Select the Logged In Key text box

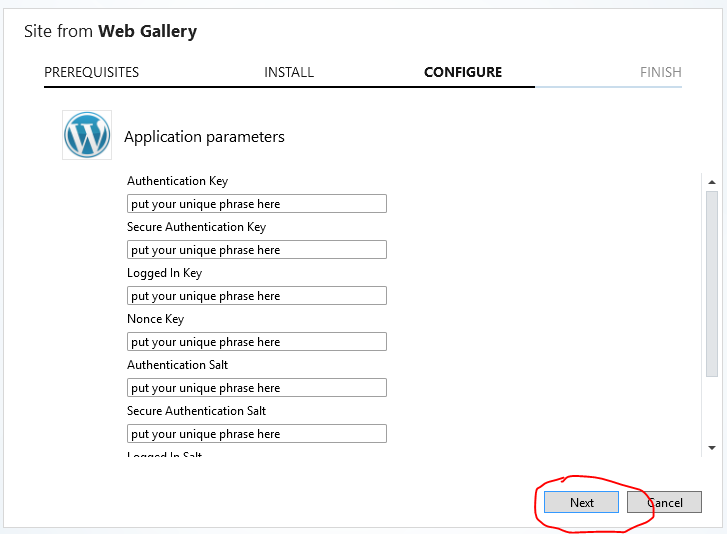(x=256, y=296)
